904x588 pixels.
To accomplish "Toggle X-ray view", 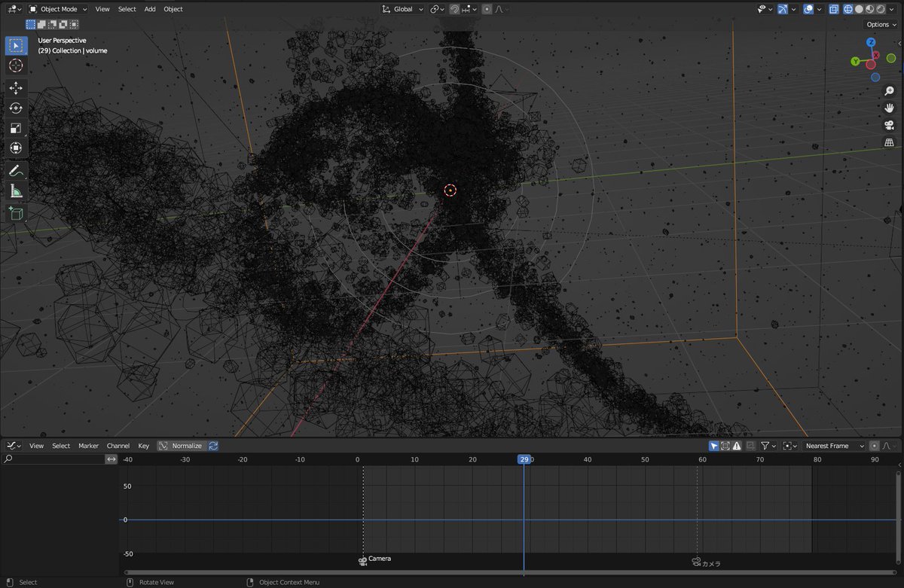I will click(834, 9).
